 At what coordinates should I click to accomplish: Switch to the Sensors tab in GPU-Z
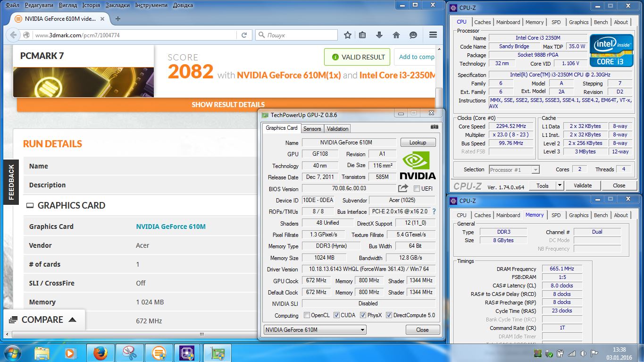pos(312,128)
